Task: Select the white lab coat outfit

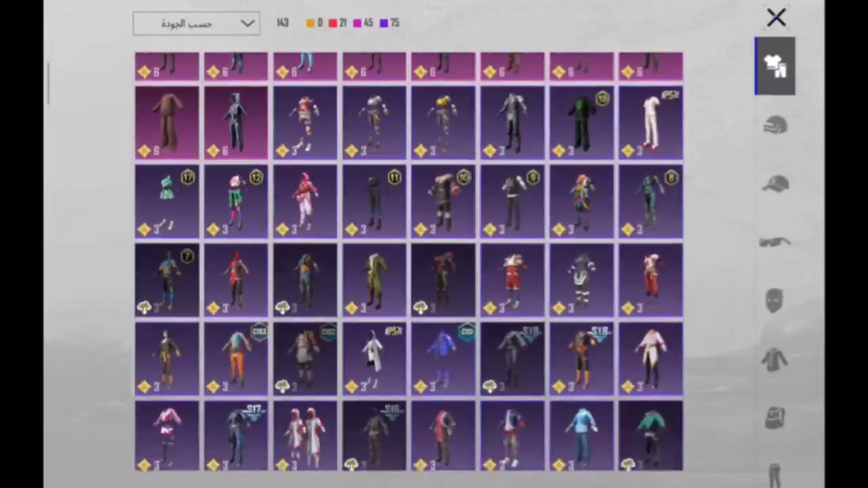Action: coord(374,359)
